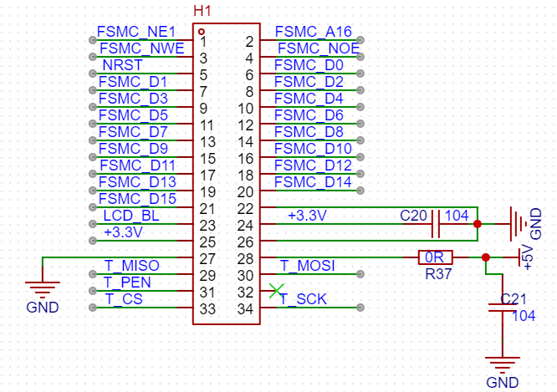Select the C20 capacitor symbol
The image size is (557, 392).
coord(436,224)
